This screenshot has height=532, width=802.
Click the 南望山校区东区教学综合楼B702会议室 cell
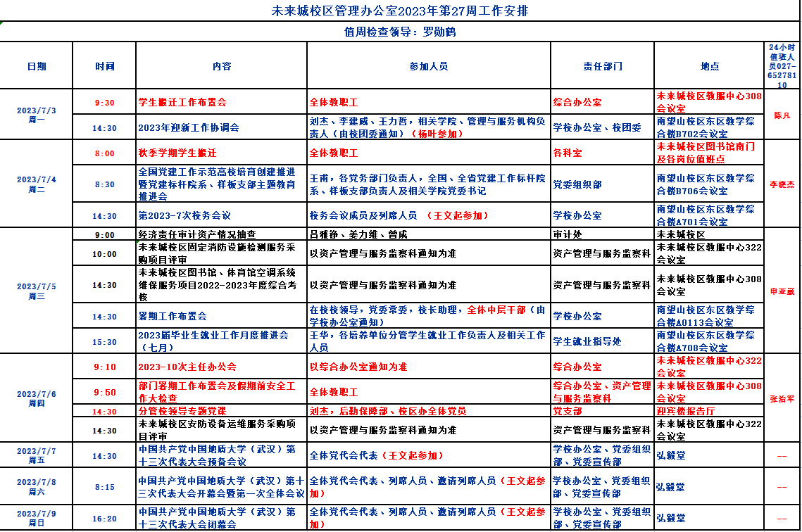click(x=709, y=127)
